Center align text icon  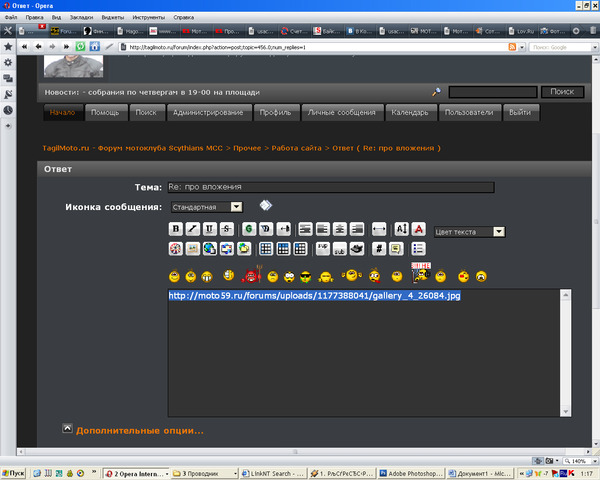point(339,229)
